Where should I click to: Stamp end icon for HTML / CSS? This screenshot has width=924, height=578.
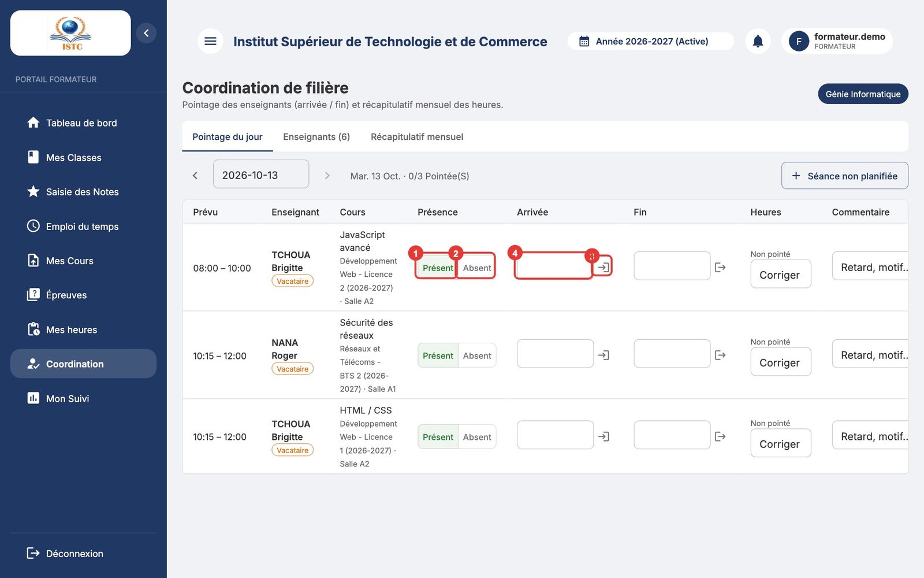(x=720, y=436)
